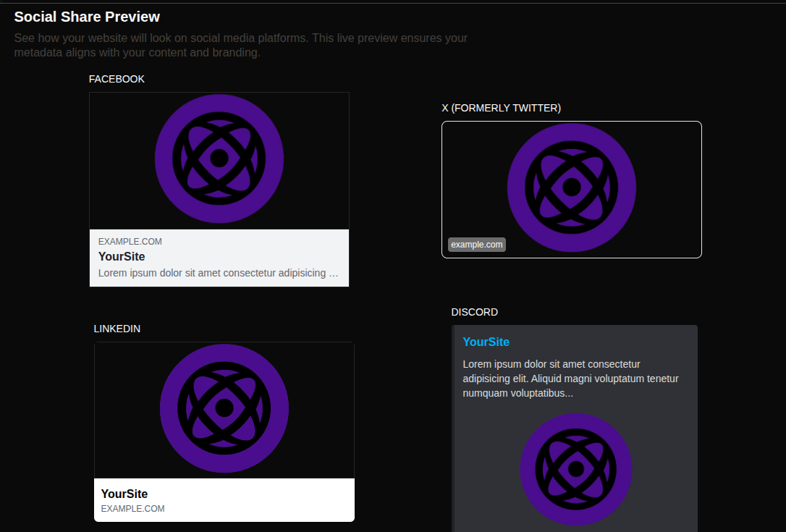Click the Discord preview atom logo image

(576, 469)
